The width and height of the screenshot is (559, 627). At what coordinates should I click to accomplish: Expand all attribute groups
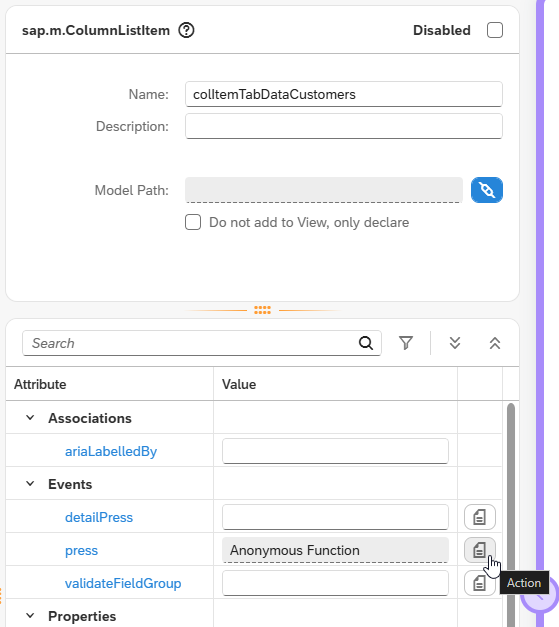pos(455,343)
